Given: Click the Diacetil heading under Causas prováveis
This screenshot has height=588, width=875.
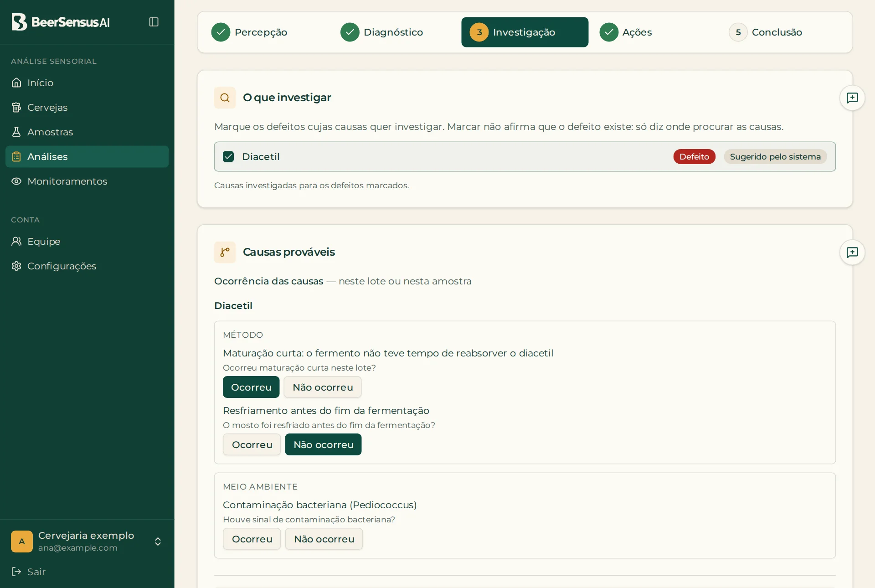Looking at the screenshot, I should 233,305.
